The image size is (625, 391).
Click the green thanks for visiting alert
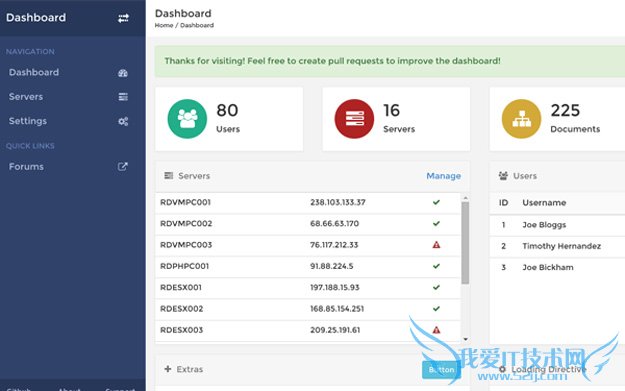pos(390,61)
